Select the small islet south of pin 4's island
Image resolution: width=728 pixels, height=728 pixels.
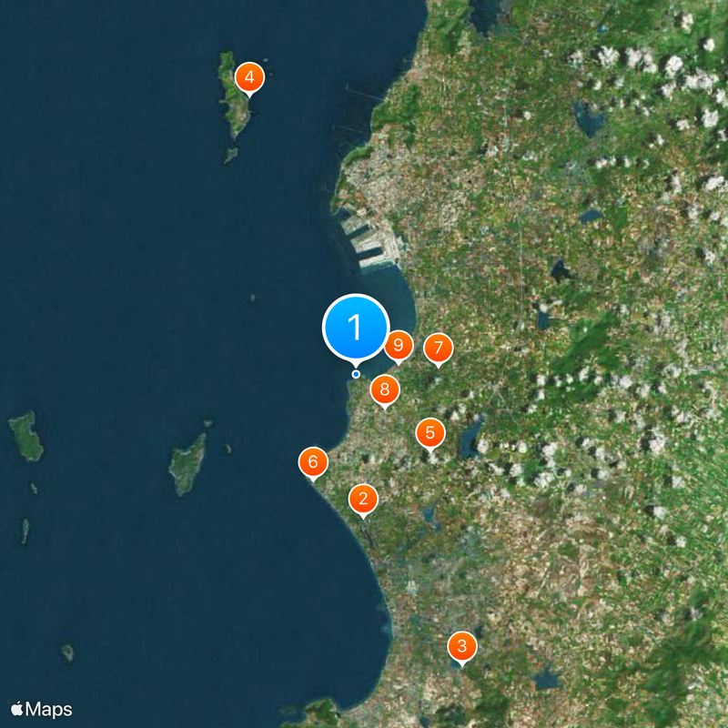coord(231,155)
